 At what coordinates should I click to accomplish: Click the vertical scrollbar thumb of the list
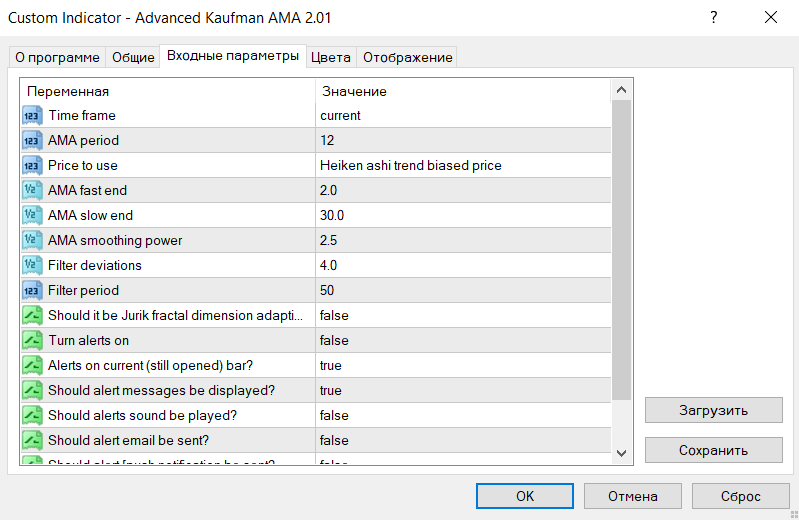[x=621, y=250]
